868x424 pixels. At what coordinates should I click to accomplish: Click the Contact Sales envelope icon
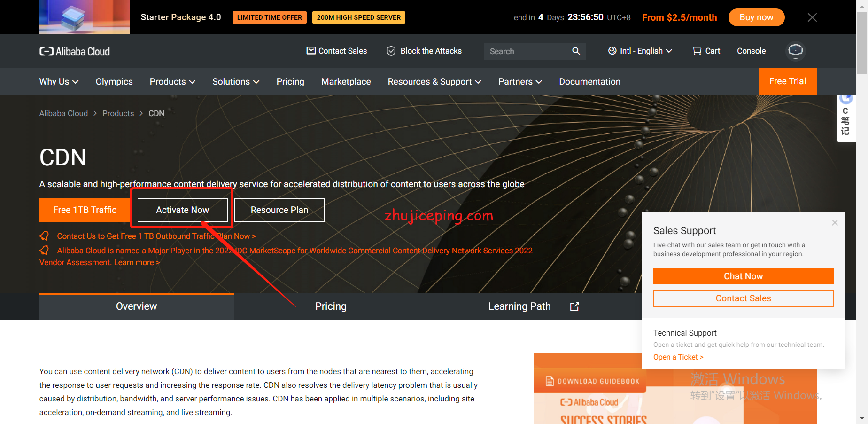point(311,50)
